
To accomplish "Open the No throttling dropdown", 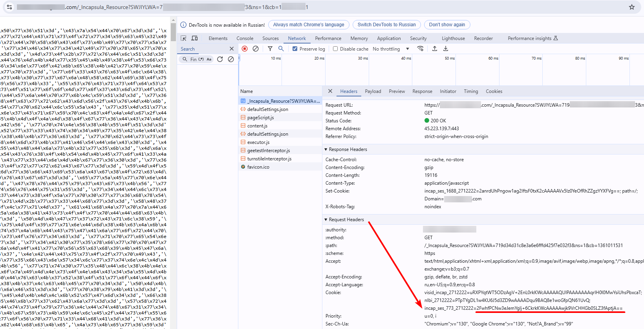I will (x=391, y=49).
